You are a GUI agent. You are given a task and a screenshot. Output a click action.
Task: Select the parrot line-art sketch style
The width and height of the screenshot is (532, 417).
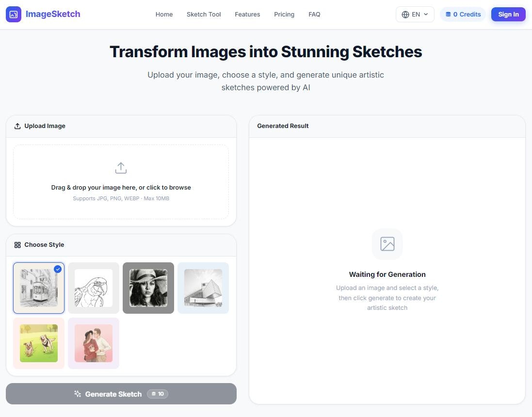pyautogui.click(x=93, y=288)
